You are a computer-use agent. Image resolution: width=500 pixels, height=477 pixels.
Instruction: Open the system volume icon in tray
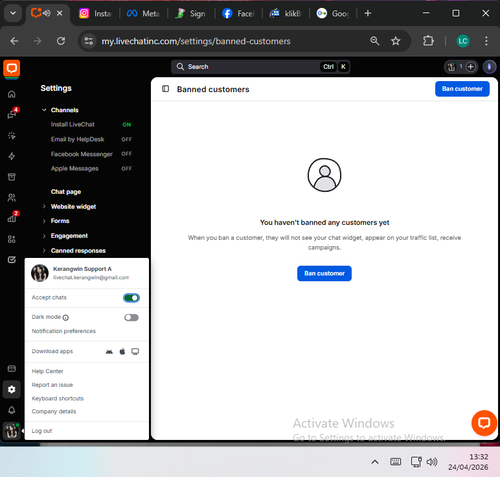click(432, 462)
